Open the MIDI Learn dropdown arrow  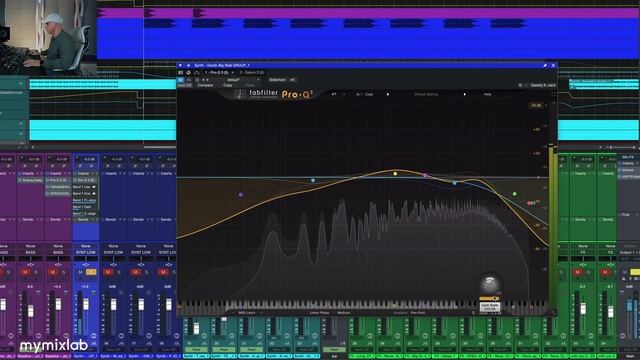(x=261, y=313)
